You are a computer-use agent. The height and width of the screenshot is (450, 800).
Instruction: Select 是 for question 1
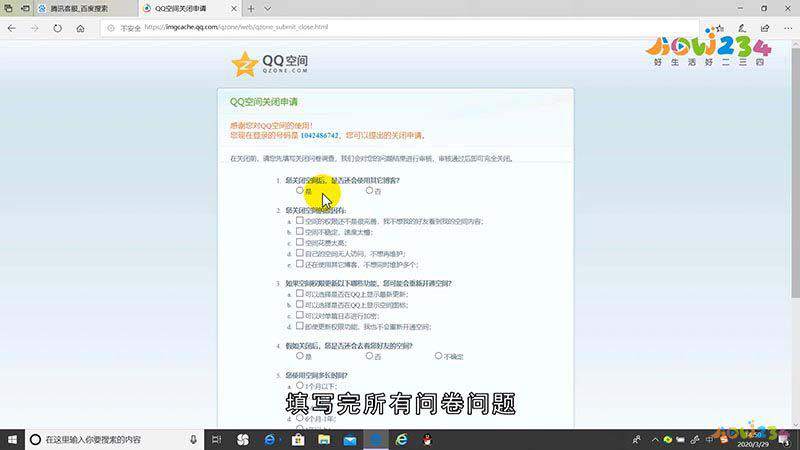pyautogui.click(x=299, y=190)
